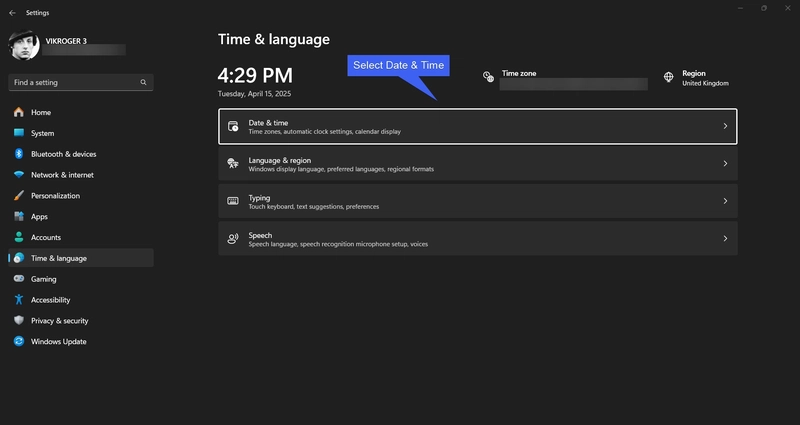Click the back arrow in title bar

pos(12,13)
